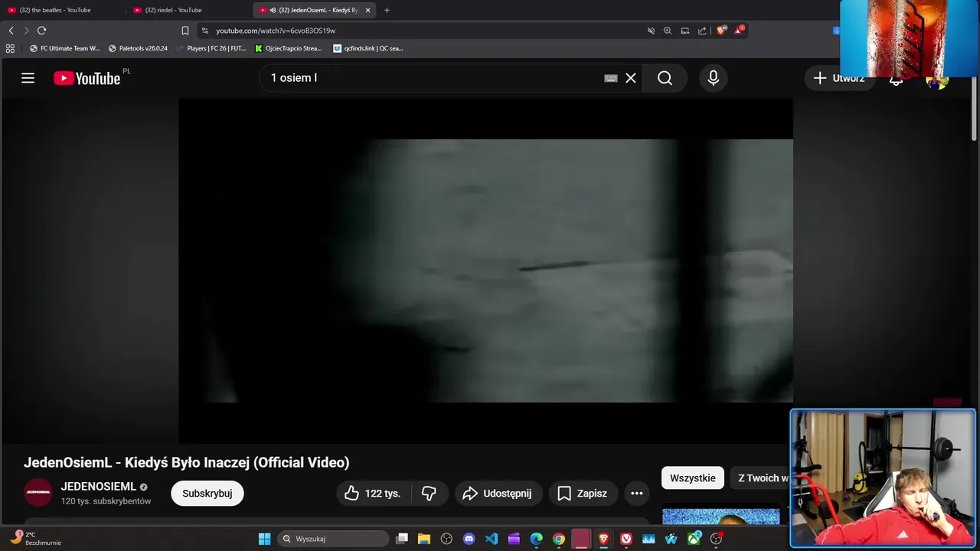
Task: Open recommended video thumbnail below filter chips
Action: pyautogui.click(x=721, y=517)
